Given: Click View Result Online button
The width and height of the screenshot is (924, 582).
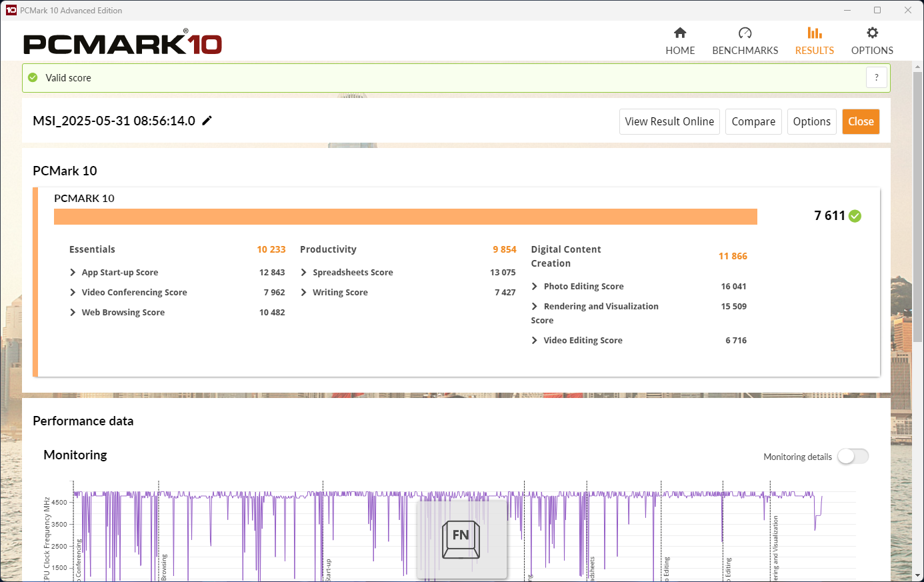Looking at the screenshot, I should tap(669, 121).
